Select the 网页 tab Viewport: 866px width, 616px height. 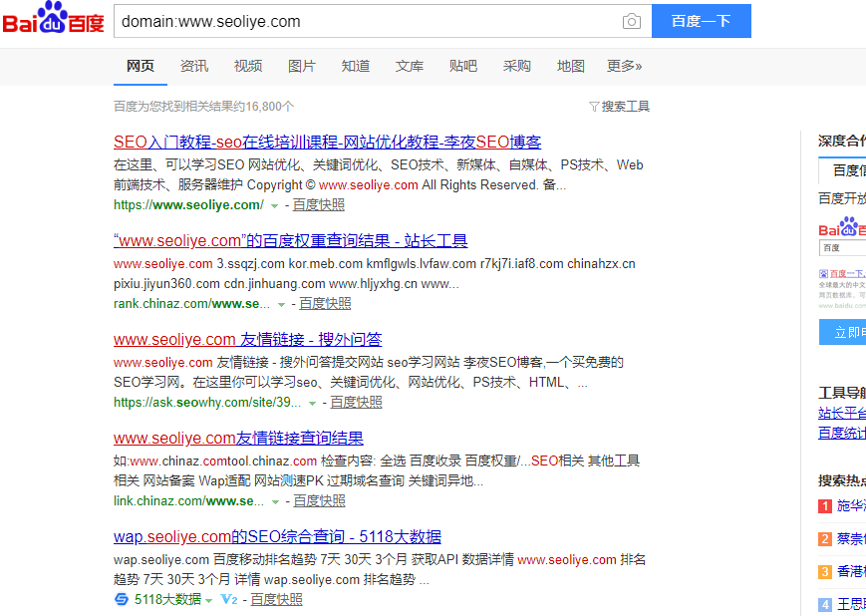coord(141,67)
